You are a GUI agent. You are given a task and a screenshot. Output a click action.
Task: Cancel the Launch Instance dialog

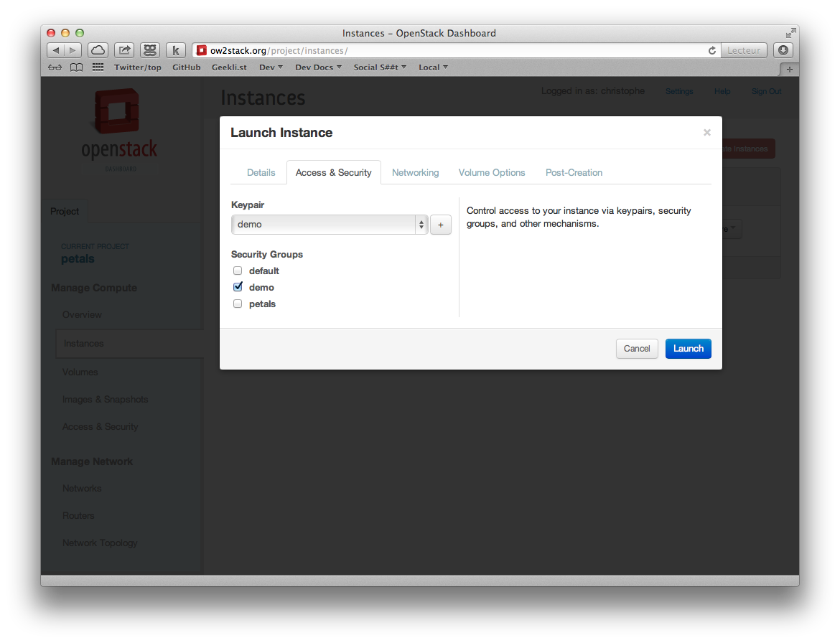(636, 349)
